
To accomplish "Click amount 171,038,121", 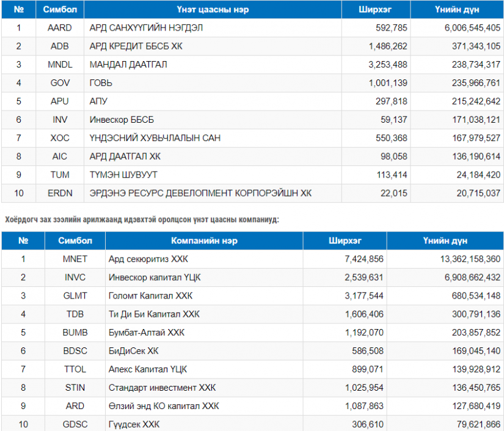I will click(476, 120).
